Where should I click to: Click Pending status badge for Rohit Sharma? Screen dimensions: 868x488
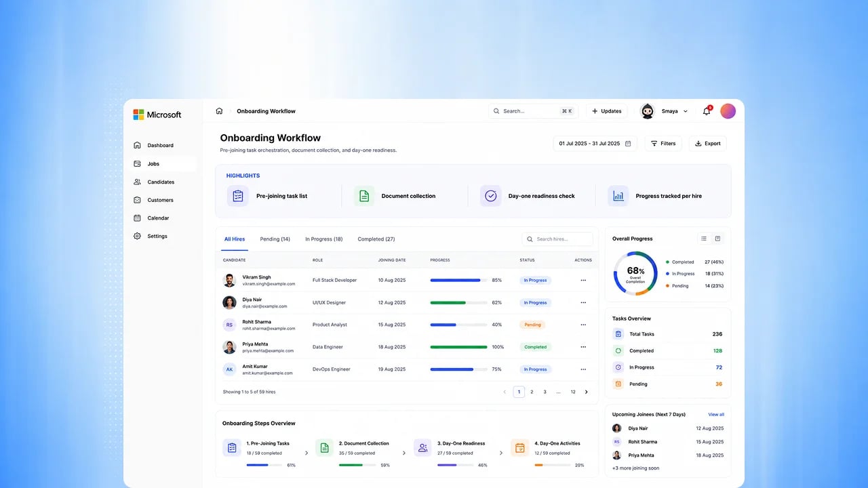click(532, 325)
